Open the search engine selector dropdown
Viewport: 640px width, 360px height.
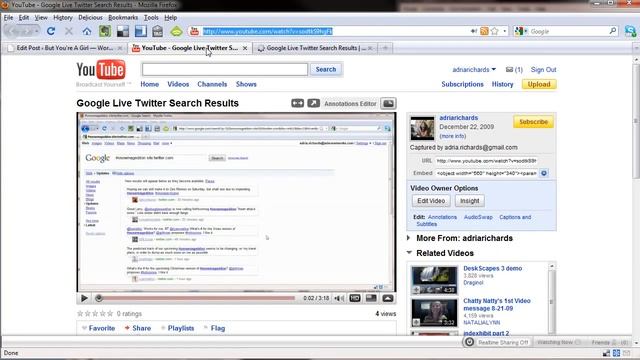pos(521,31)
